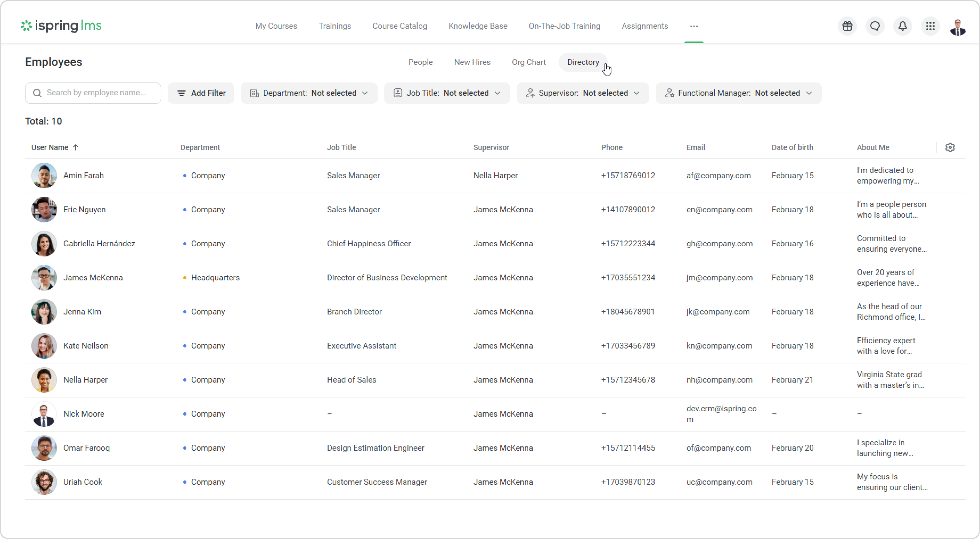
Task: Click the Add Filter button
Action: click(x=201, y=93)
